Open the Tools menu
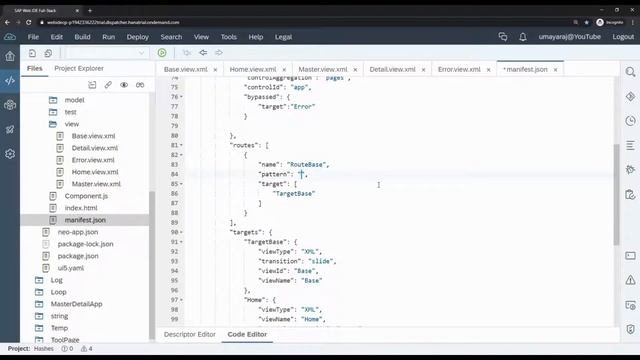Screen dimensions: 640x360 [229, 37]
